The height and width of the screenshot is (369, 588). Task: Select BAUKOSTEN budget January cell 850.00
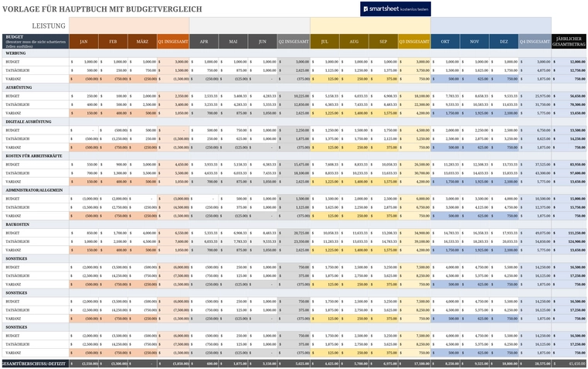coord(83,233)
